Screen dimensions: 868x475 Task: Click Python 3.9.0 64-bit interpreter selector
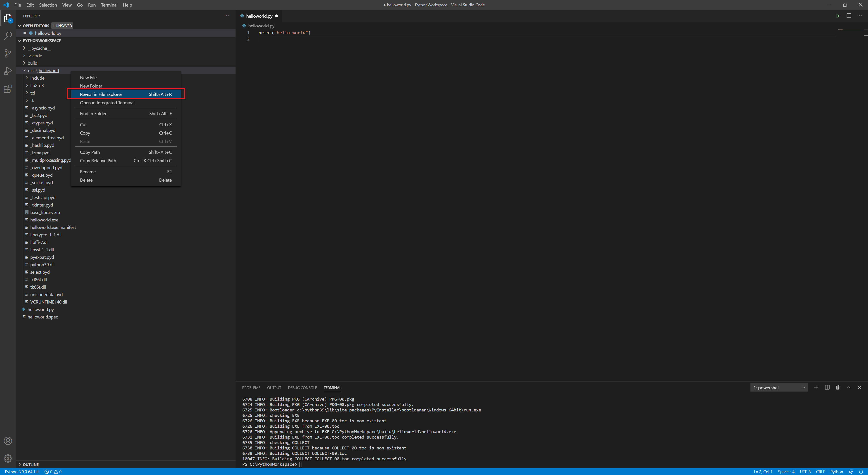(22, 472)
